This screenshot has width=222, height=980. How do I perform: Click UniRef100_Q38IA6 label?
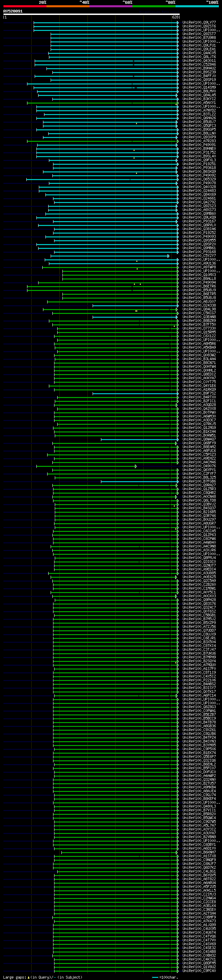[x=199, y=229]
